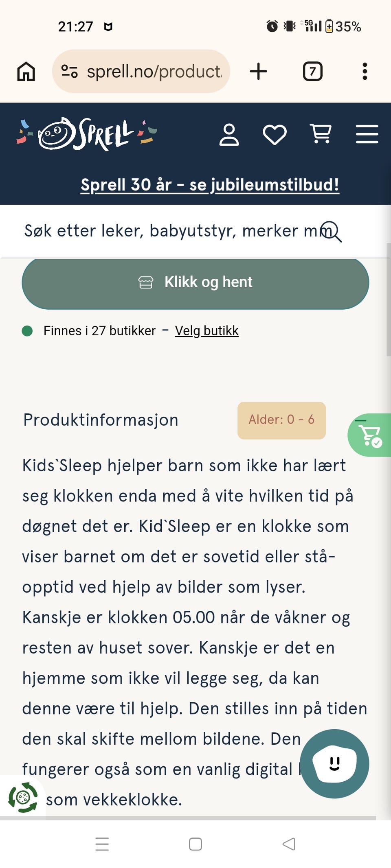Tap the floating green cart tab

[370, 435]
